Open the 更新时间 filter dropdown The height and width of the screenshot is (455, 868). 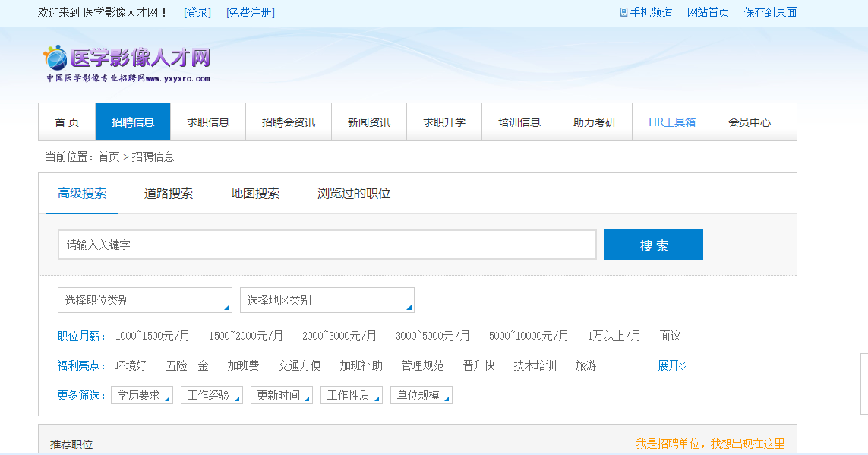(x=281, y=394)
